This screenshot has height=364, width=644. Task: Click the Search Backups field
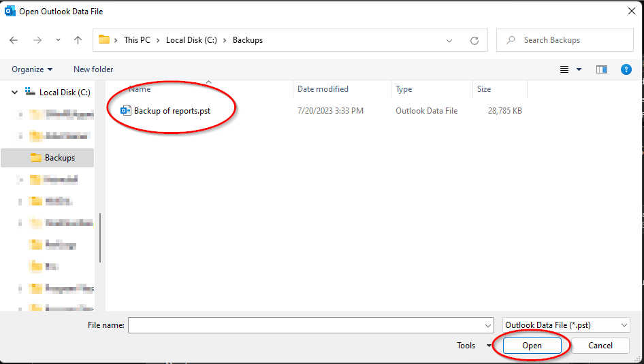click(565, 40)
